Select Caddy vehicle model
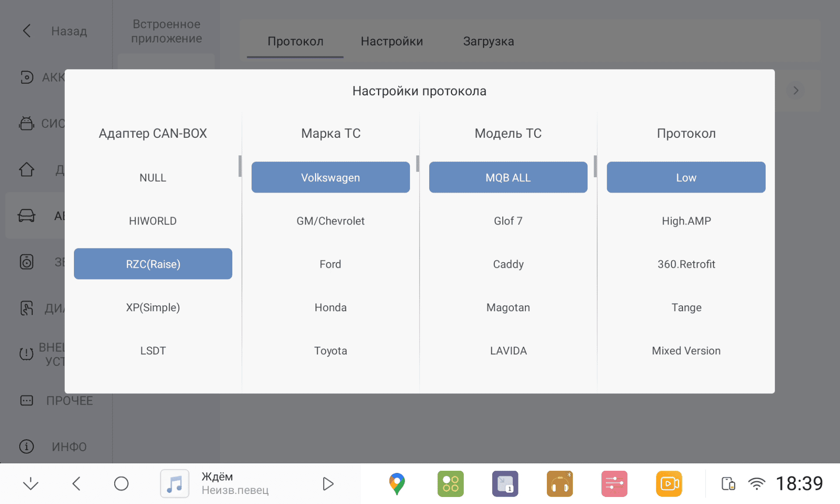Image resolution: width=840 pixels, height=504 pixels. [x=508, y=264]
